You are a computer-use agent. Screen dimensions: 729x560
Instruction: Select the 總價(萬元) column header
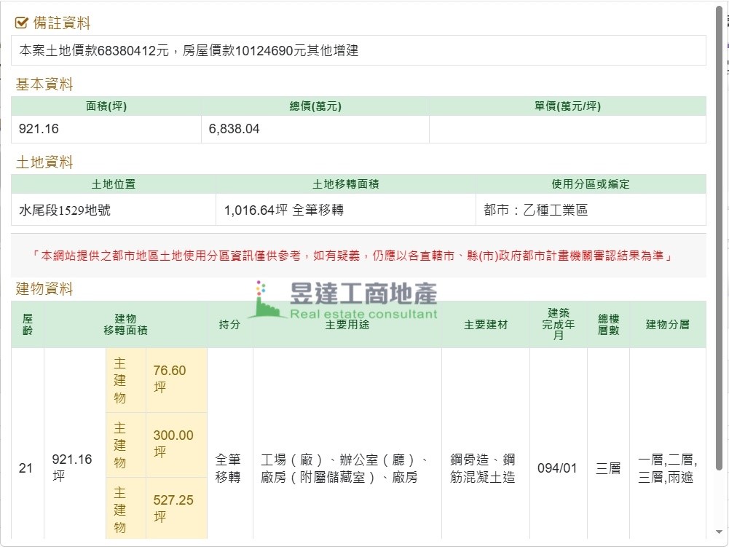315,106
